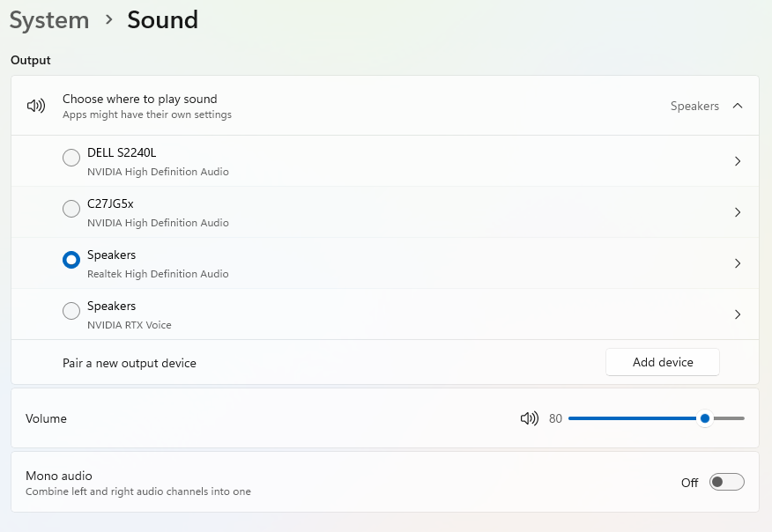Screen dimensions: 772x532
Task: Click the arrow next to C27JG5x device
Action: [738, 212]
